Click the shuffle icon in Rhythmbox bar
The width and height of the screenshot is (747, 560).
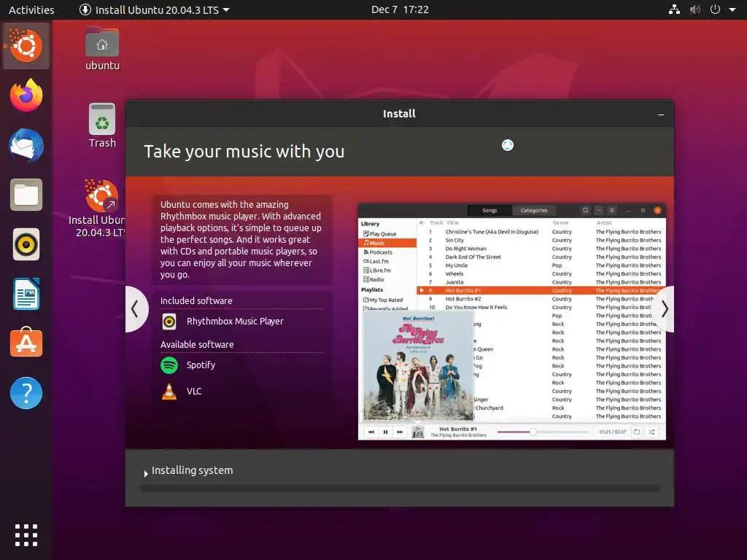pos(651,432)
